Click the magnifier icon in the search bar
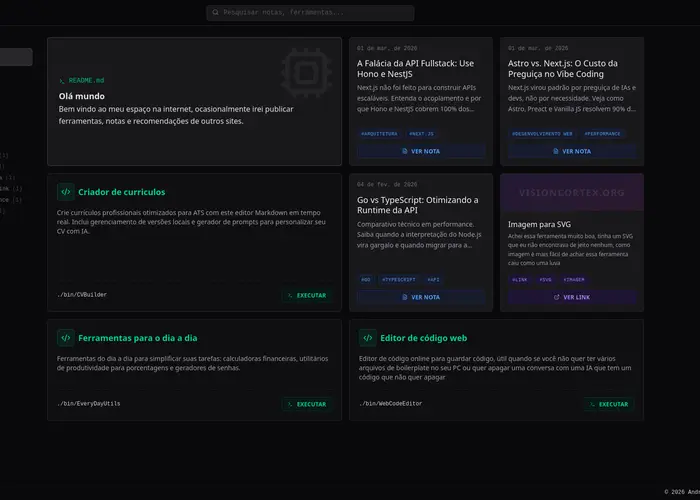The width and height of the screenshot is (700, 500). [x=216, y=12]
